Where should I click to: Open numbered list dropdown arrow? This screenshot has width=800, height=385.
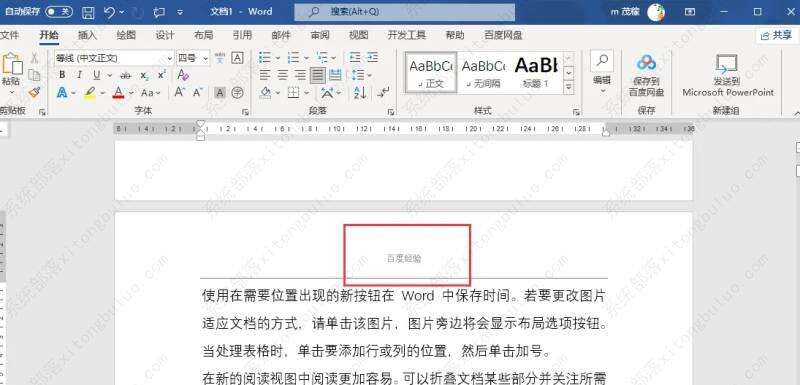(306, 58)
